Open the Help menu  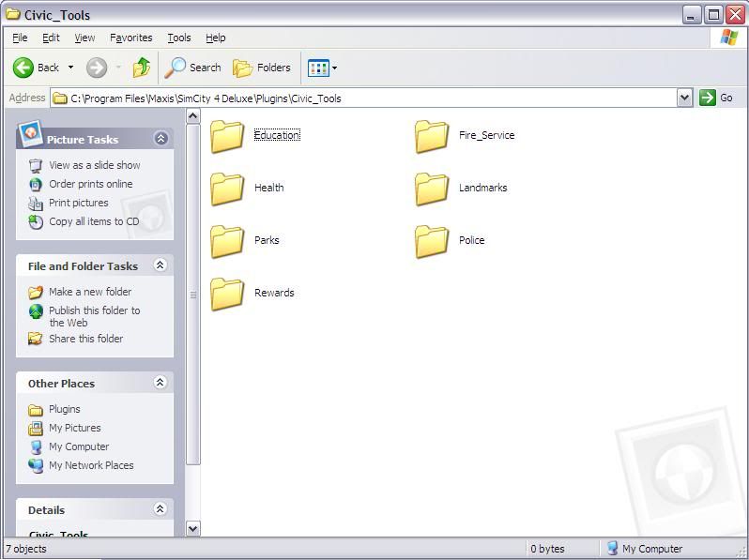point(216,38)
